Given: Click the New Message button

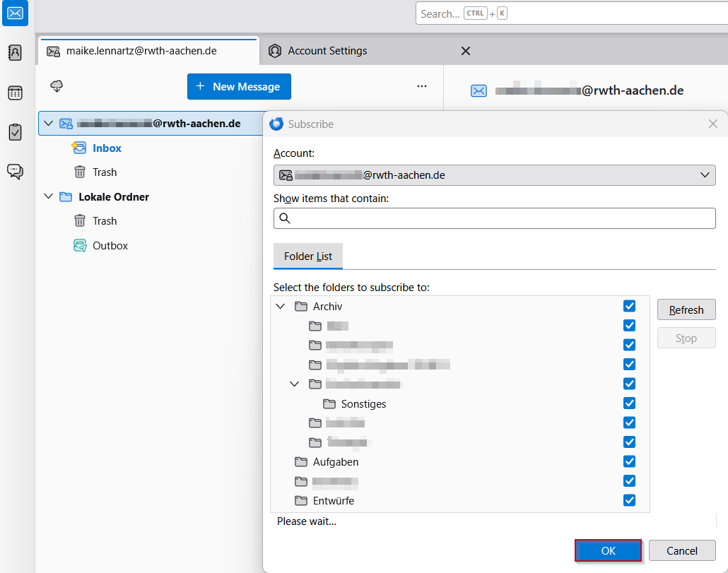Looking at the screenshot, I should tap(239, 86).
